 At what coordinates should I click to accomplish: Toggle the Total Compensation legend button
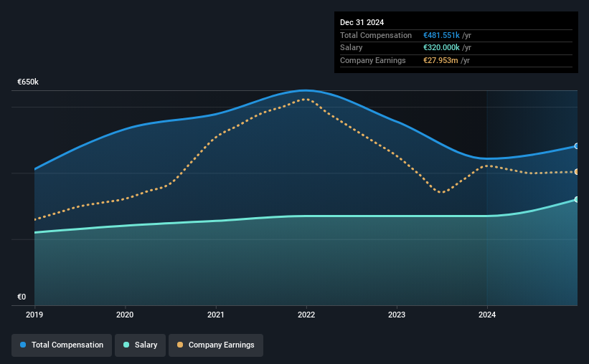coord(62,345)
